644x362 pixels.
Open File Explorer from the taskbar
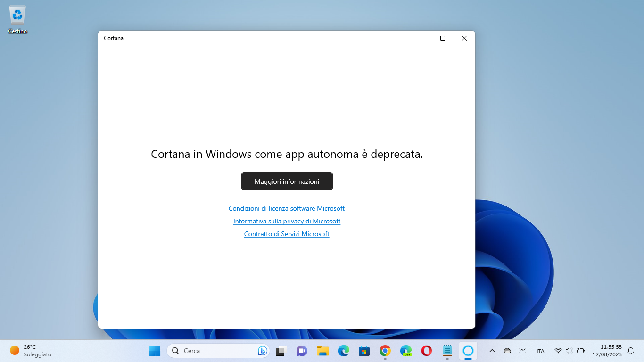coord(322,351)
